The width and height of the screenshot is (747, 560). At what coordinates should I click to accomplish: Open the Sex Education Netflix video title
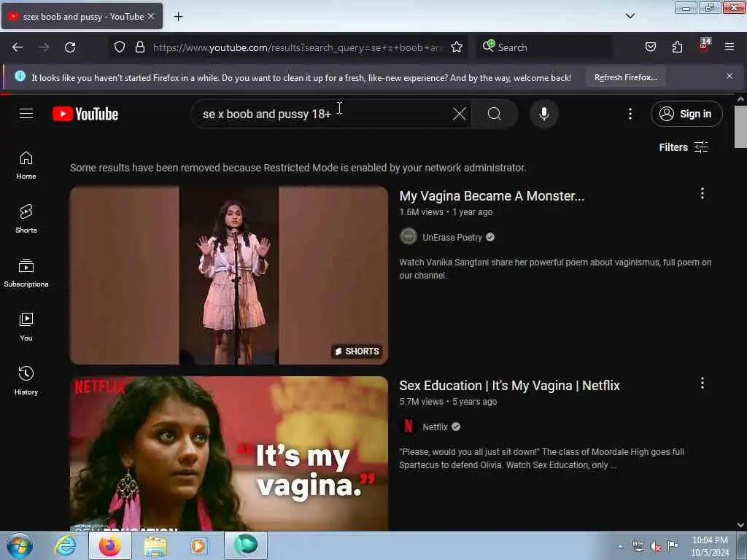click(509, 385)
